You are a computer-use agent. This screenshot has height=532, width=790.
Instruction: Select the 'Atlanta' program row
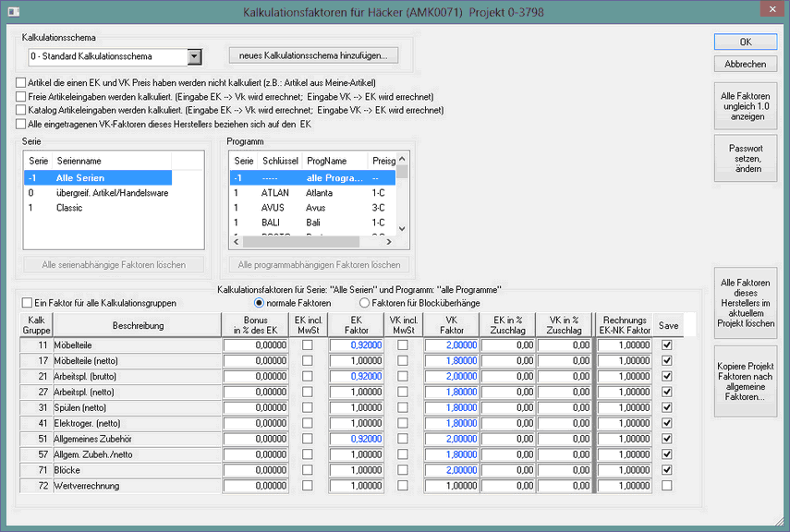pos(320,193)
